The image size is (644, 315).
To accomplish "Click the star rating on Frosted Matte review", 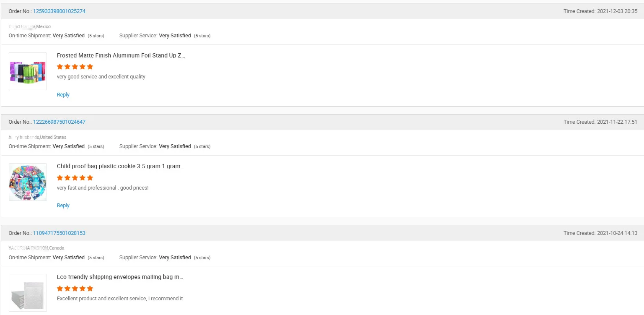I will (75, 67).
